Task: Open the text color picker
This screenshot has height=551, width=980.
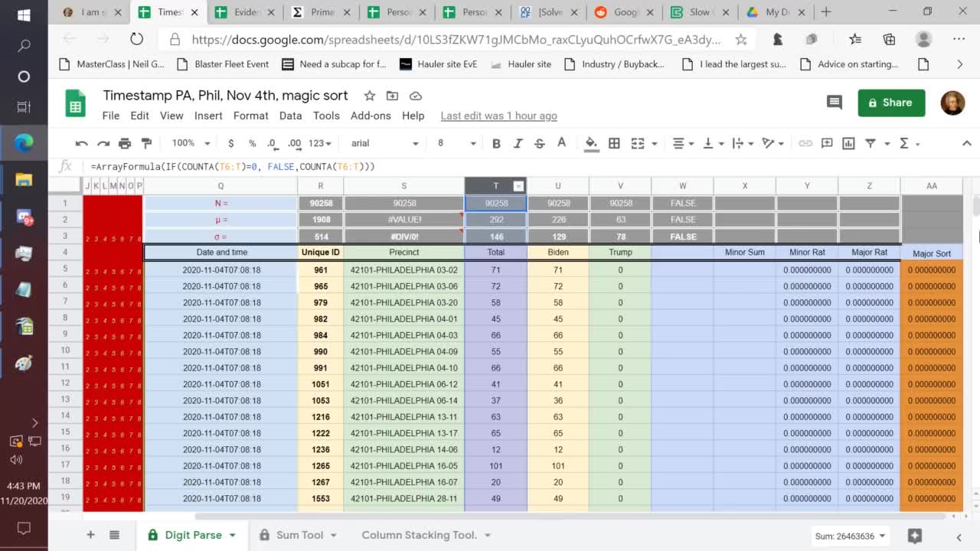Action: point(561,143)
